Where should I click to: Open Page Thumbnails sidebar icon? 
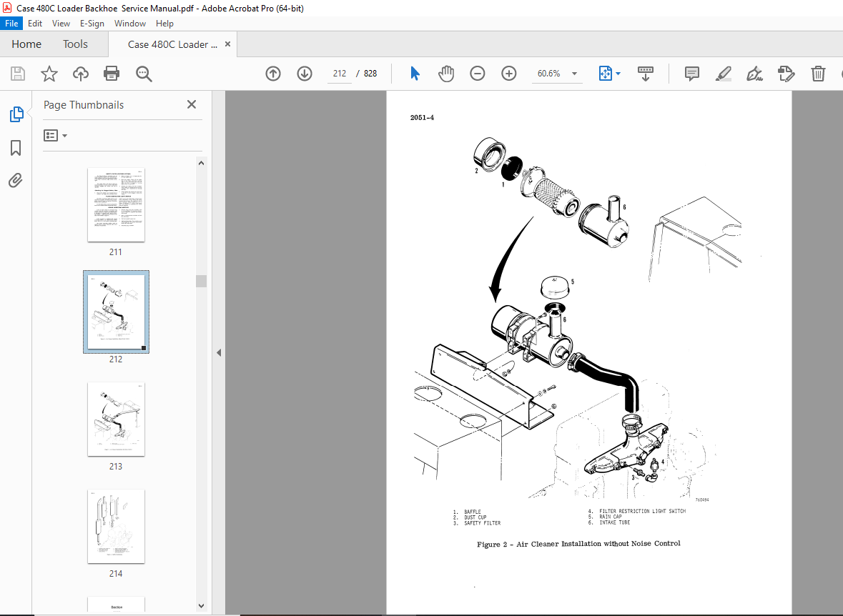[16, 114]
